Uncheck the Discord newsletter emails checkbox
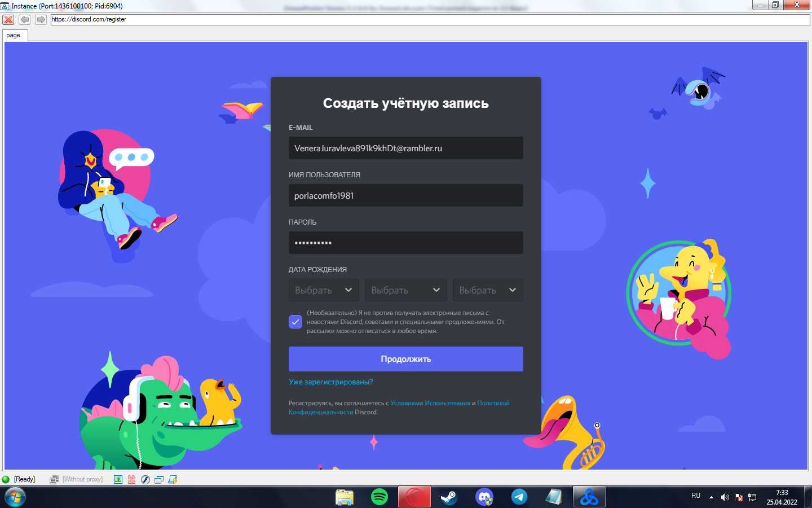 pyautogui.click(x=295, y=322)
